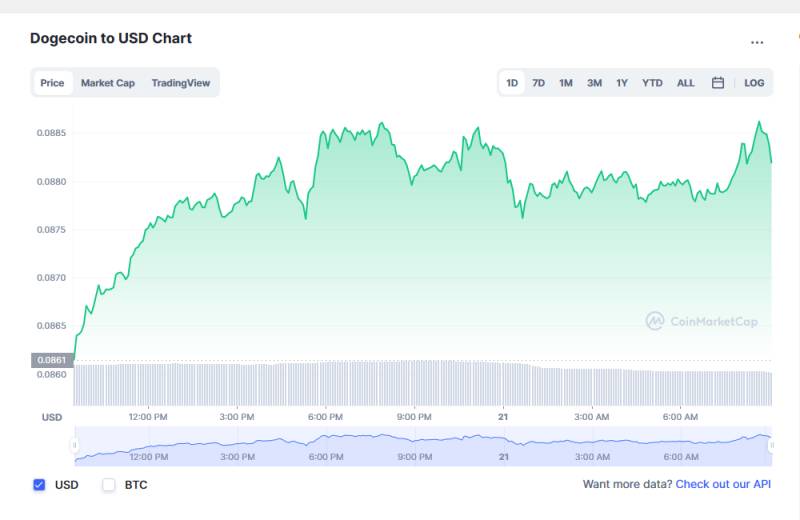
Task: Open the three-dot more options menu
Action: [x=757, y=42]
